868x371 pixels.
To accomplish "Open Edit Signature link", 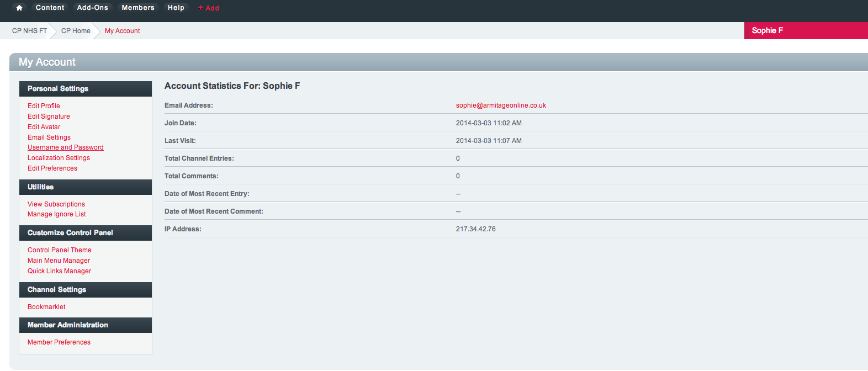I will click(x=49, y=116).
